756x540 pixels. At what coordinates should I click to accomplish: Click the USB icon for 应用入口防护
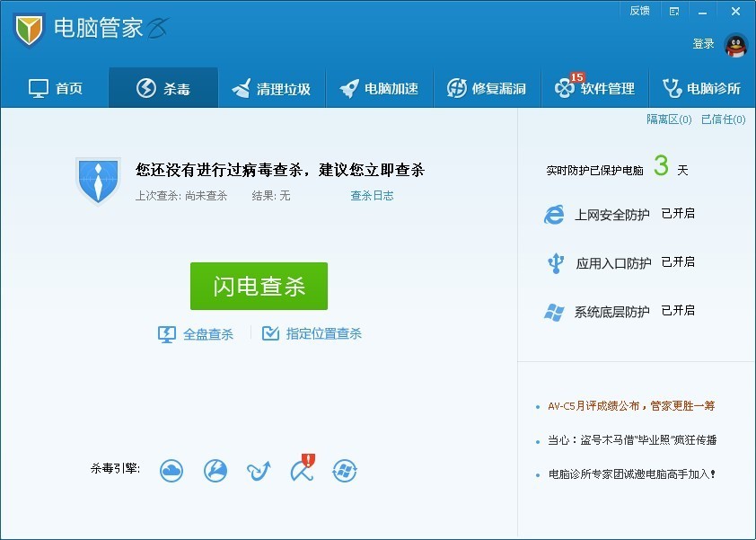tap(556, 263)
